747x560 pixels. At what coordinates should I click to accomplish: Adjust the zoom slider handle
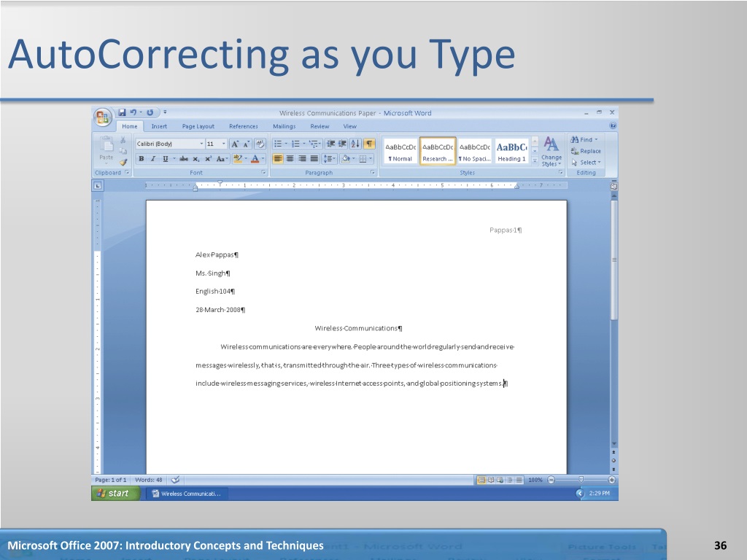point(581,480)
